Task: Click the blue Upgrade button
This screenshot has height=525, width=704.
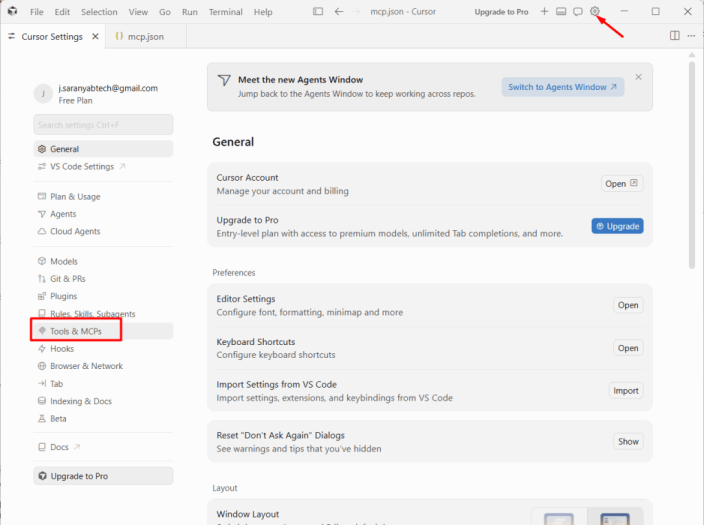Action: [617, 226]
